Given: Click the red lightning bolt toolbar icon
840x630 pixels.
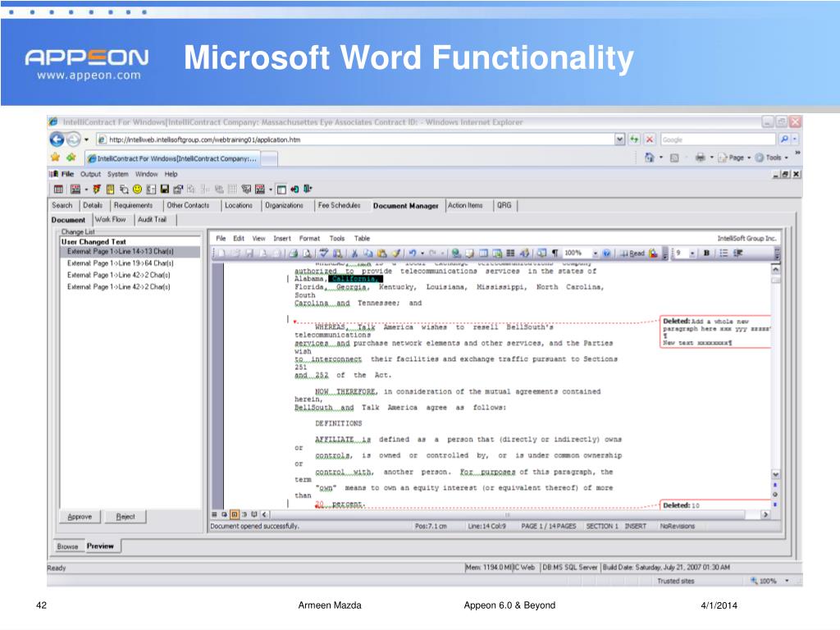Looking at the screenshot, I should (x=97, y=189).
